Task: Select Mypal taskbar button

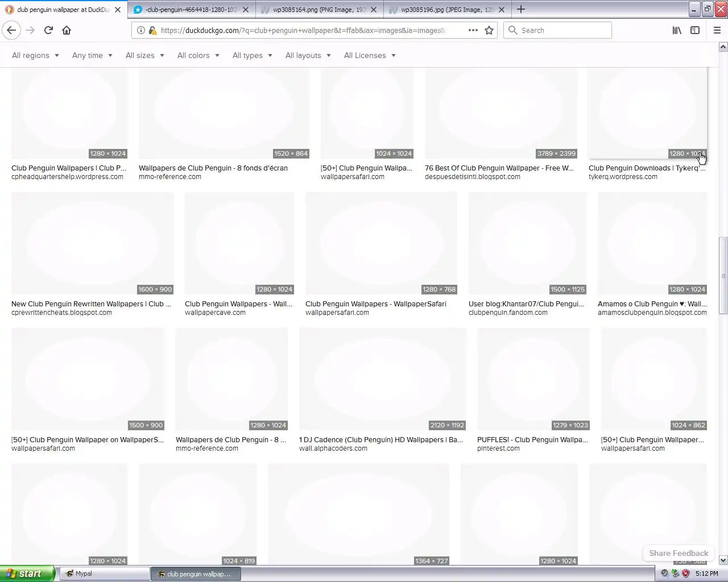Action: tap(105, 573)
